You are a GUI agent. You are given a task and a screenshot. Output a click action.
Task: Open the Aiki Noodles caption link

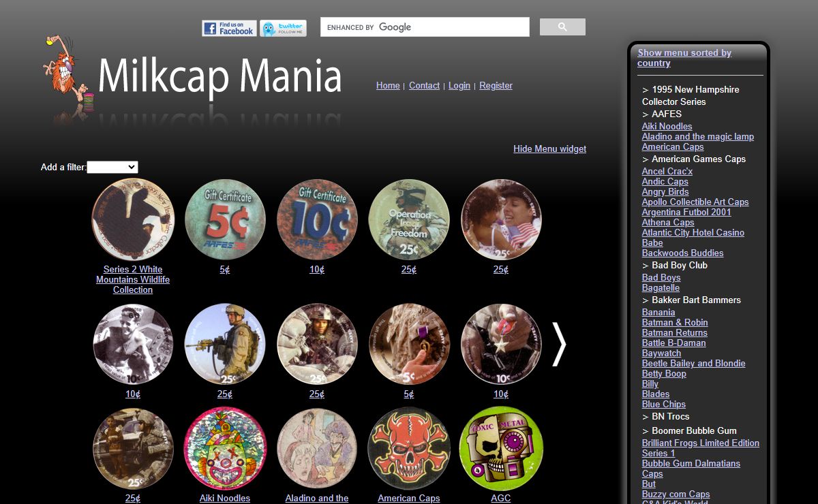[225, 498]
